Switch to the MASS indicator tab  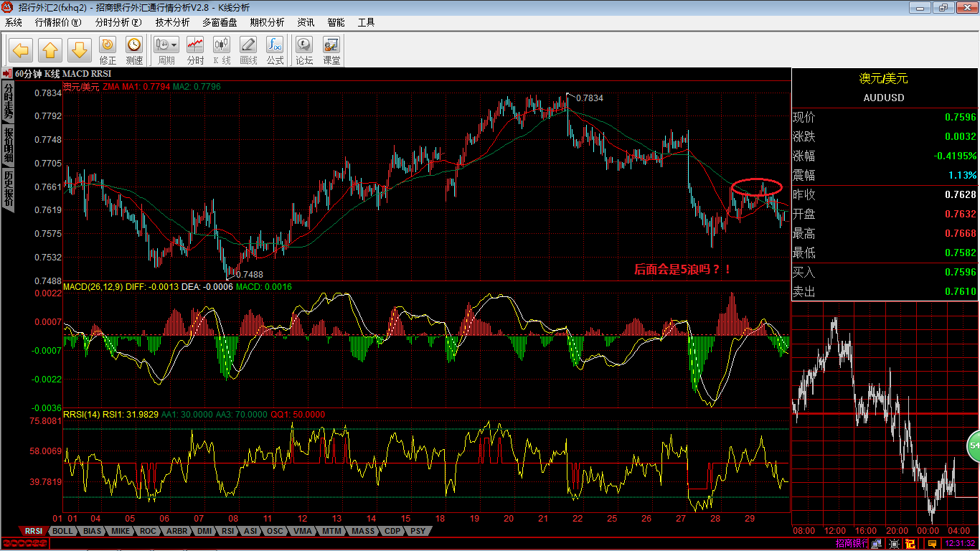click(x=363, y=531)
